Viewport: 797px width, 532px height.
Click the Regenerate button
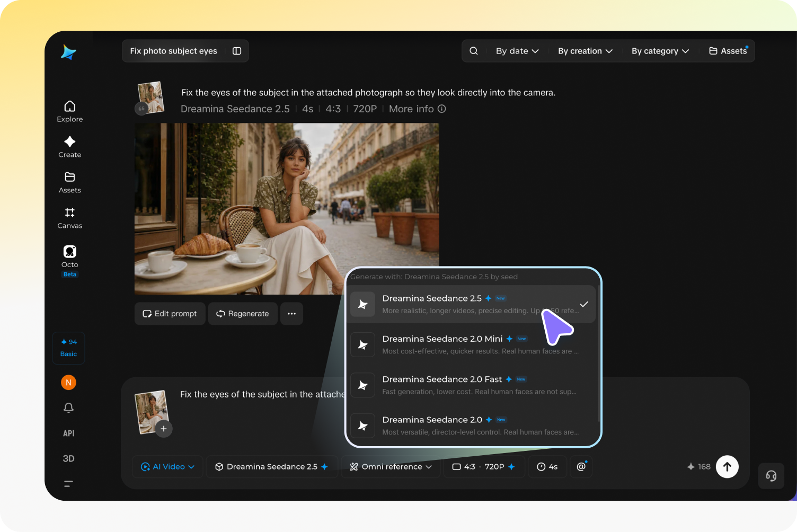[x=243, y=314]
